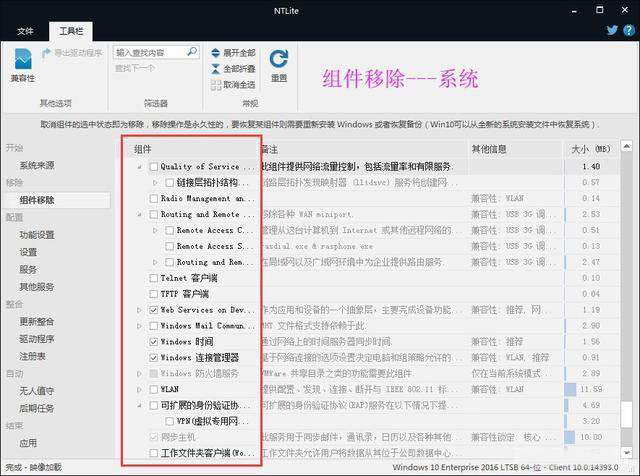Open 注册表 page

pyautogui.click(x=32, y=356)
